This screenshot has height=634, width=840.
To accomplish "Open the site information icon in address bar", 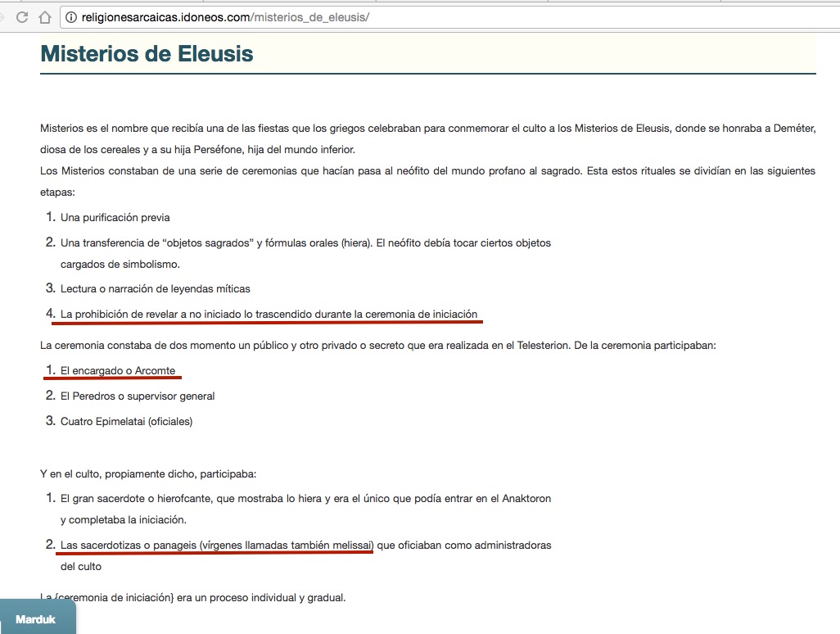I will [73, 16].
